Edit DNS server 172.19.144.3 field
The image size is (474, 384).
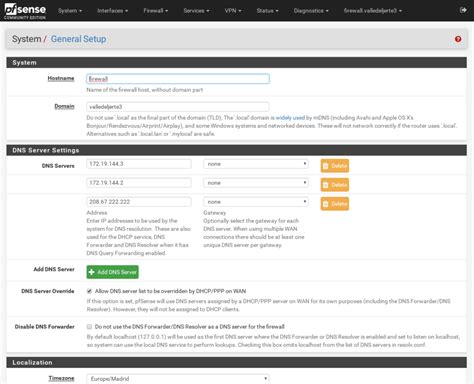(x=139, y=164)
